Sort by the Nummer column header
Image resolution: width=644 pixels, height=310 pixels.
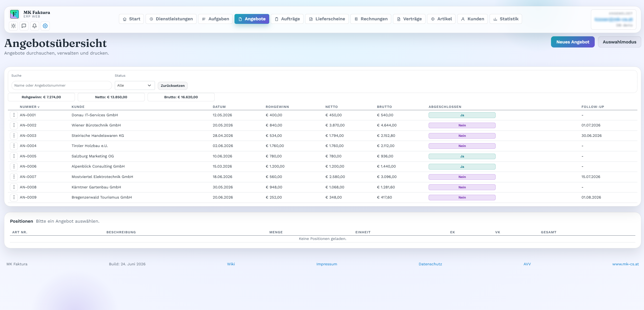tap(29, 107)
